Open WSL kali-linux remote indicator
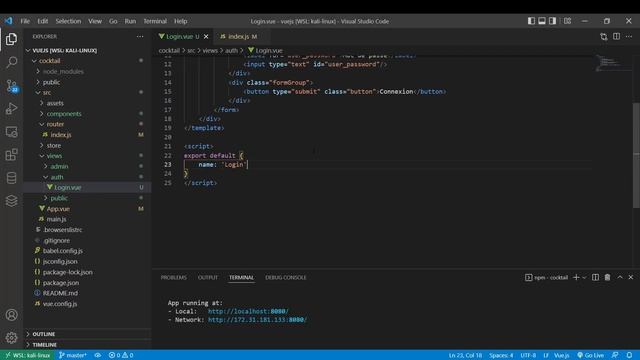The height and width of the screenshot is (360, 640). (x=27, y=355)
